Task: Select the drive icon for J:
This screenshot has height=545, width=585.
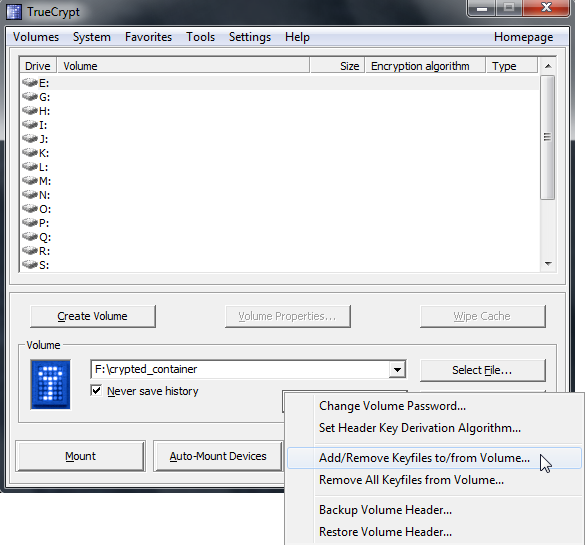Action: pyautogui.click(x=30, y=138)
